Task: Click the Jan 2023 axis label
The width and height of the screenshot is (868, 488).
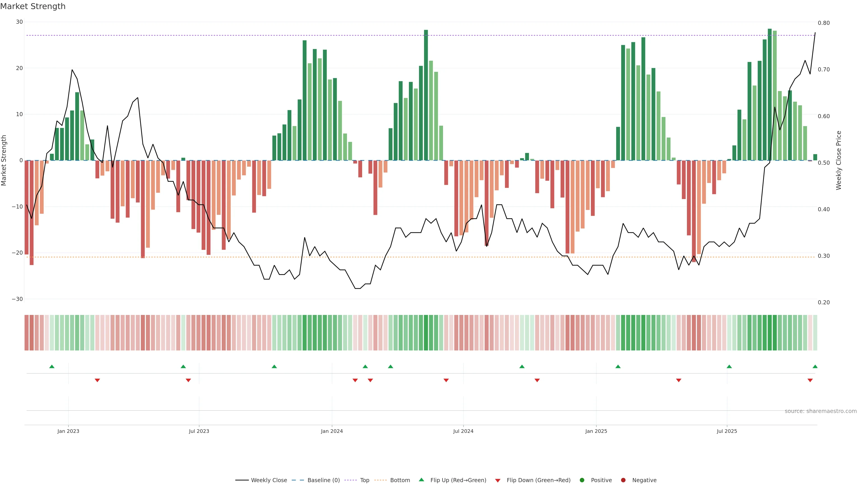Action: 68,431
